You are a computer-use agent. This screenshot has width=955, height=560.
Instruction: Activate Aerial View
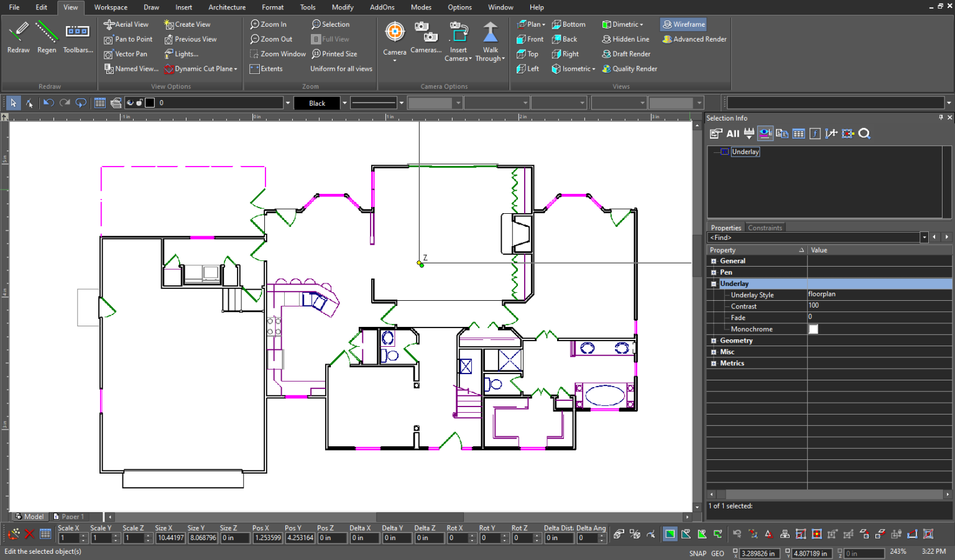[x=127, y=24]
